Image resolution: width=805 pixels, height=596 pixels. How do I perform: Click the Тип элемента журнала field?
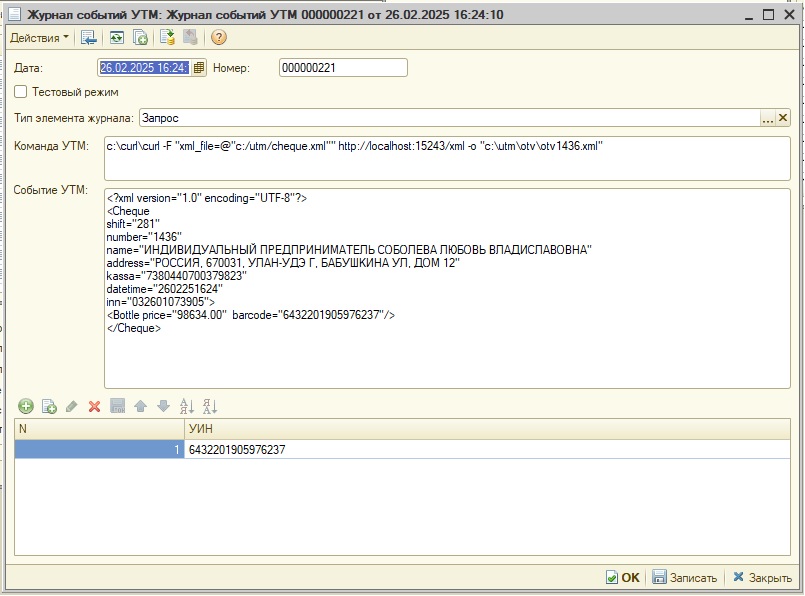coord(449,118)
